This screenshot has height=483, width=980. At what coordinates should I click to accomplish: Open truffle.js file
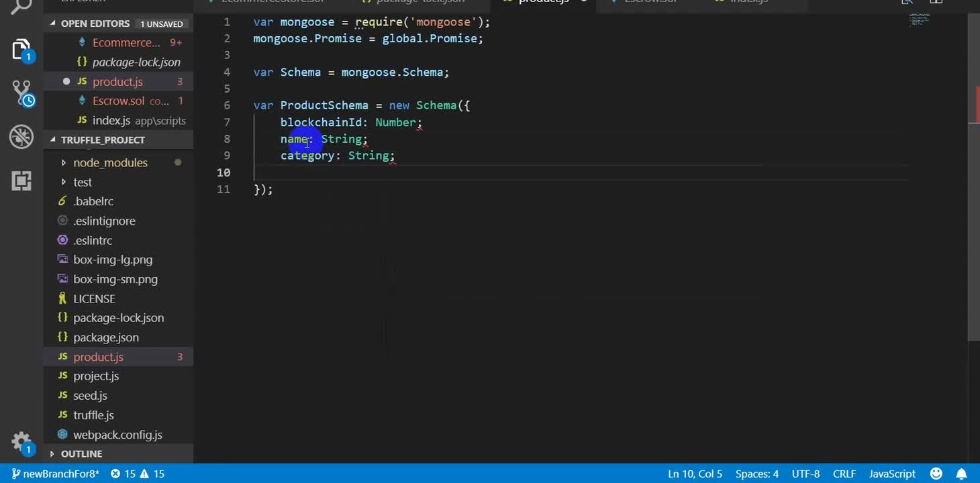93,415
